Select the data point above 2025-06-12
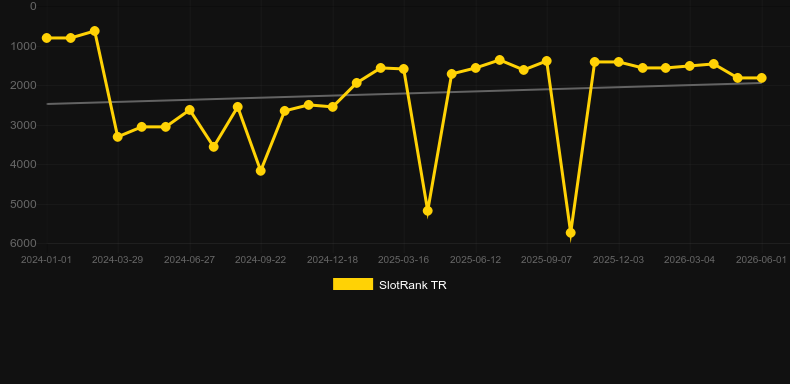 [x=475, y=68]
